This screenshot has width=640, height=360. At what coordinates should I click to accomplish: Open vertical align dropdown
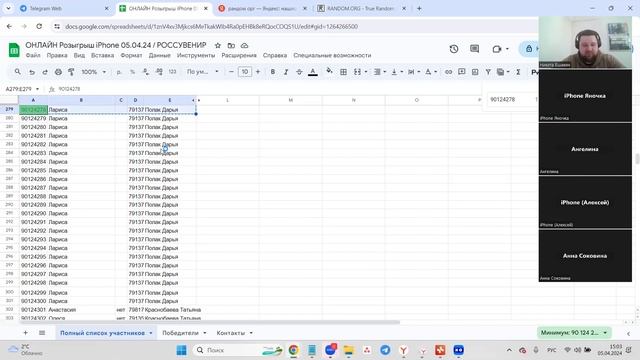tap(397, 72)
